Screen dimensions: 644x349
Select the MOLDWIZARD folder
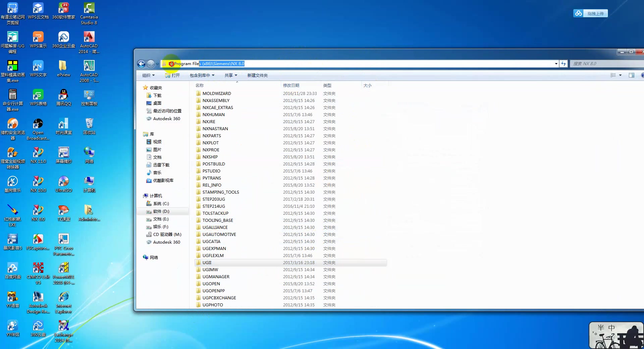coord(217,93)
